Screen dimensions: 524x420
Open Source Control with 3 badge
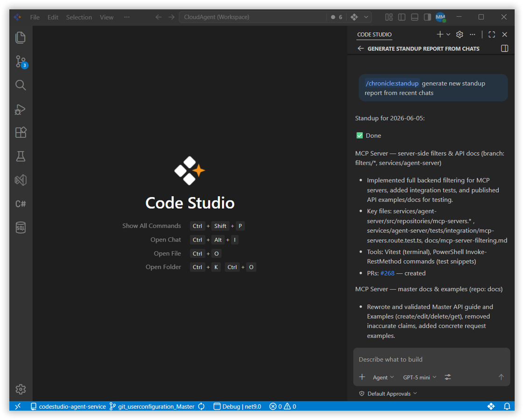[x=21, y=62]
